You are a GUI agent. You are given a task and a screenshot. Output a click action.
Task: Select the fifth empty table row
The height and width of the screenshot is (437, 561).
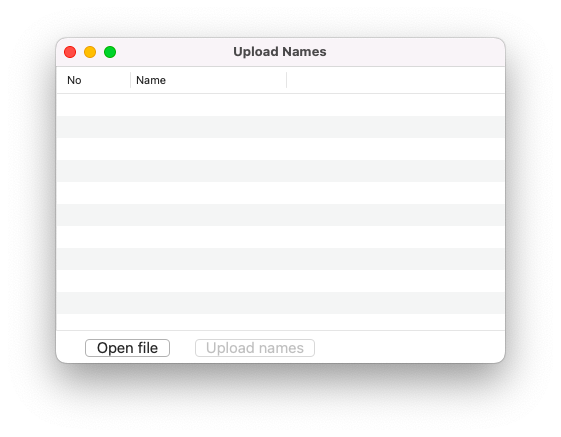coord(280,193)
